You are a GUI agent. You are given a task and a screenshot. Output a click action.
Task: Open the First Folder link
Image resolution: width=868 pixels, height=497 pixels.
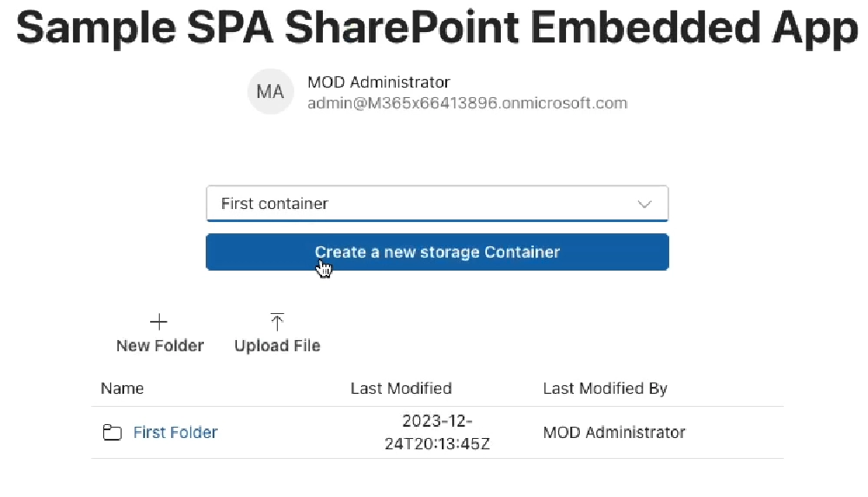tap(175, 432)
